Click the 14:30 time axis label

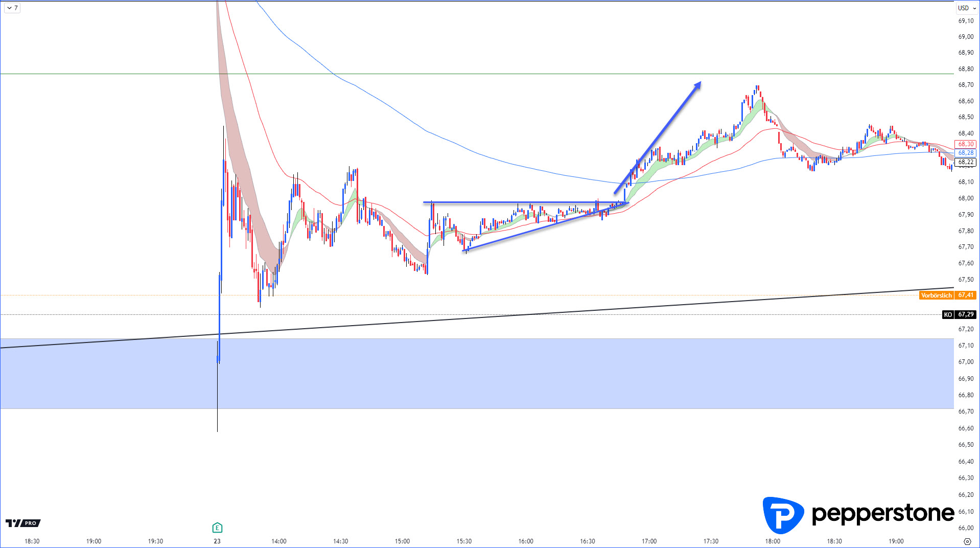341,541
